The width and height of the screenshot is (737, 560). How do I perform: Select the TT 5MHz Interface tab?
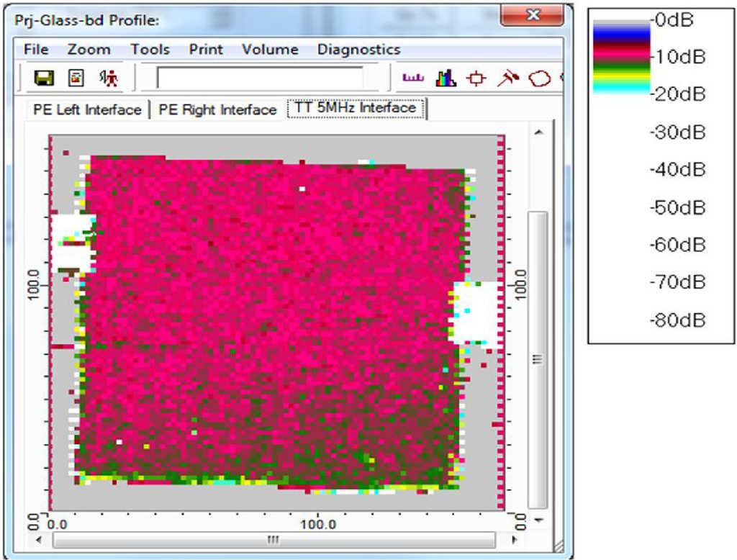point(355,108)
